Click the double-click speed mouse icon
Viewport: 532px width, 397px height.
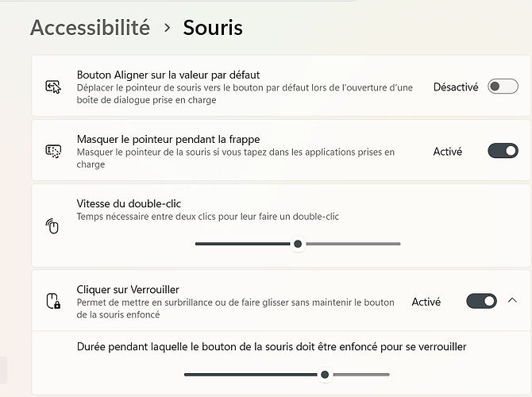52,226
